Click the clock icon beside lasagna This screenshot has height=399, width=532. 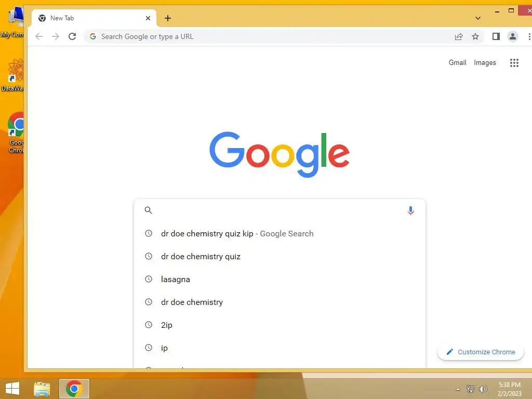click(149, 279)
